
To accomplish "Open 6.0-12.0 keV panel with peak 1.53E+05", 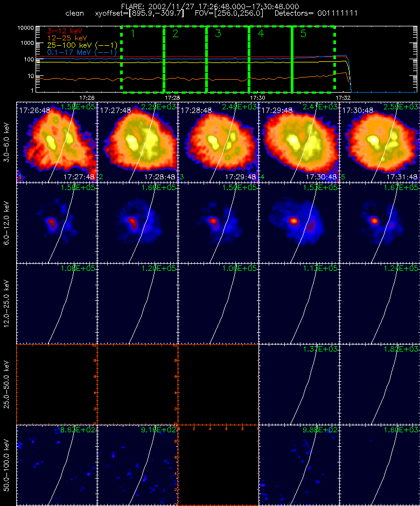I will click(x=299, y=223).
